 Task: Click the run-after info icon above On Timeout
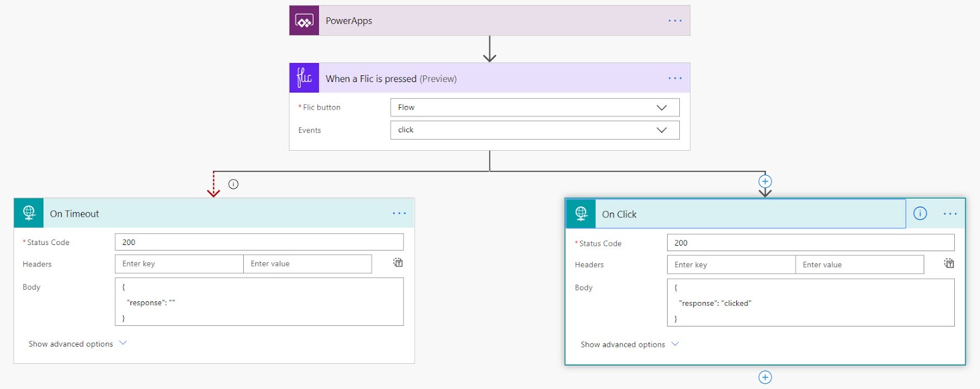233,184
